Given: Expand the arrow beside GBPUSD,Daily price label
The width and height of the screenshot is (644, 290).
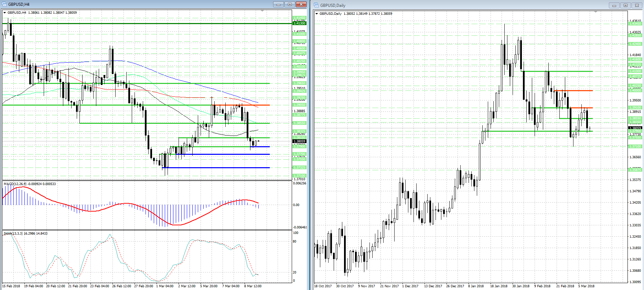Looking at the screenshot, I should 317,14.
